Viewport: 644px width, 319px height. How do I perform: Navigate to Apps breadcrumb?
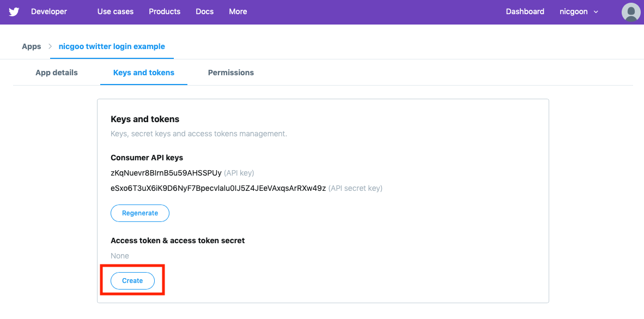[32, 46]
